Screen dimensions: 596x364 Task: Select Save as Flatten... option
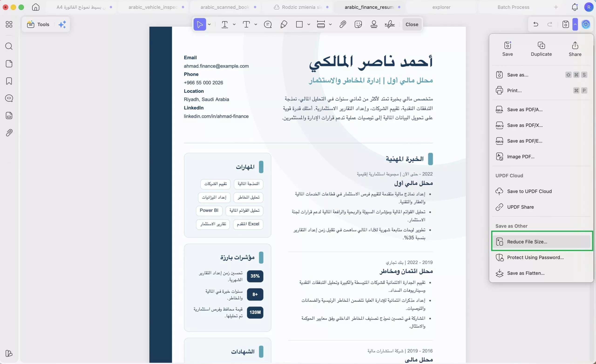point(541,273)
